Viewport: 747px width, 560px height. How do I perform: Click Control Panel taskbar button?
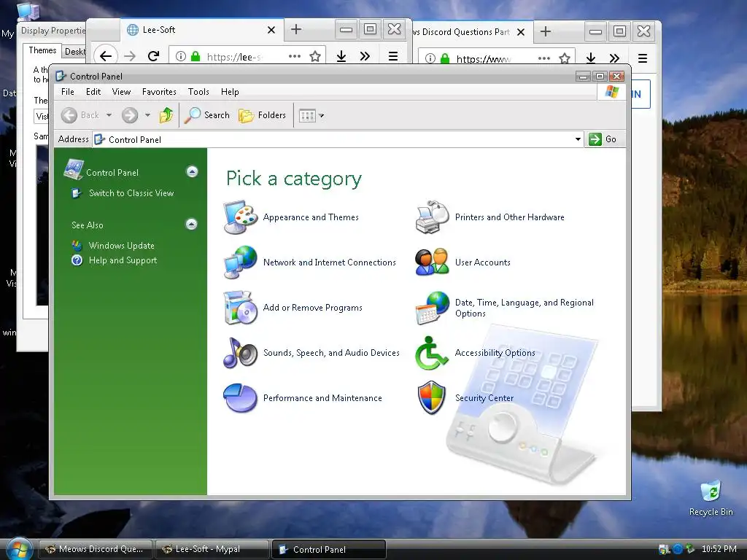[x=328, y=549]
